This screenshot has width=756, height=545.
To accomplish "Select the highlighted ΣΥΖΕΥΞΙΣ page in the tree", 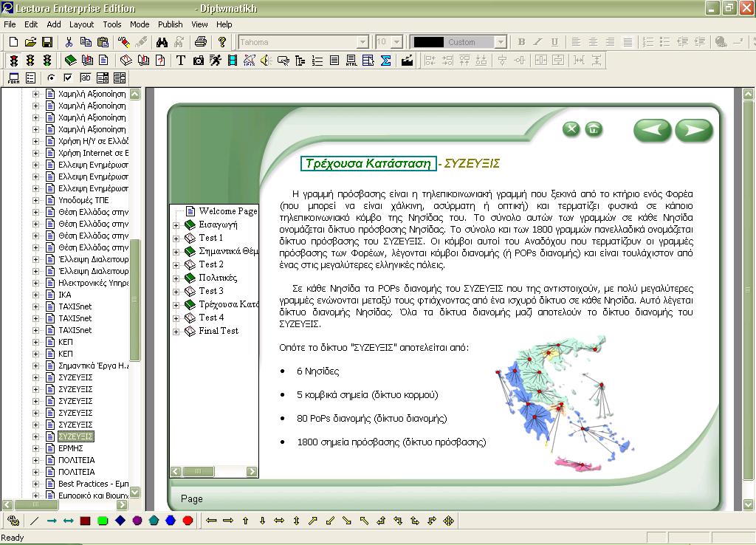I will point(76,436).
